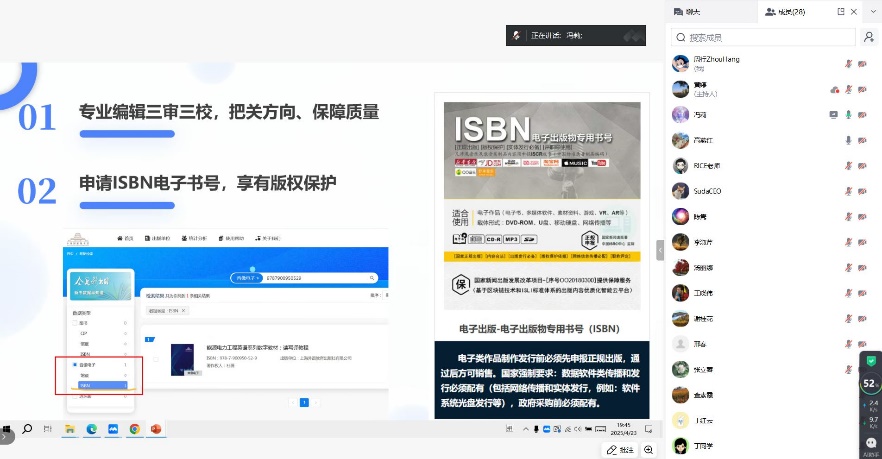
Task: Open the Windows Start menu
Action: tap(7, 429)
